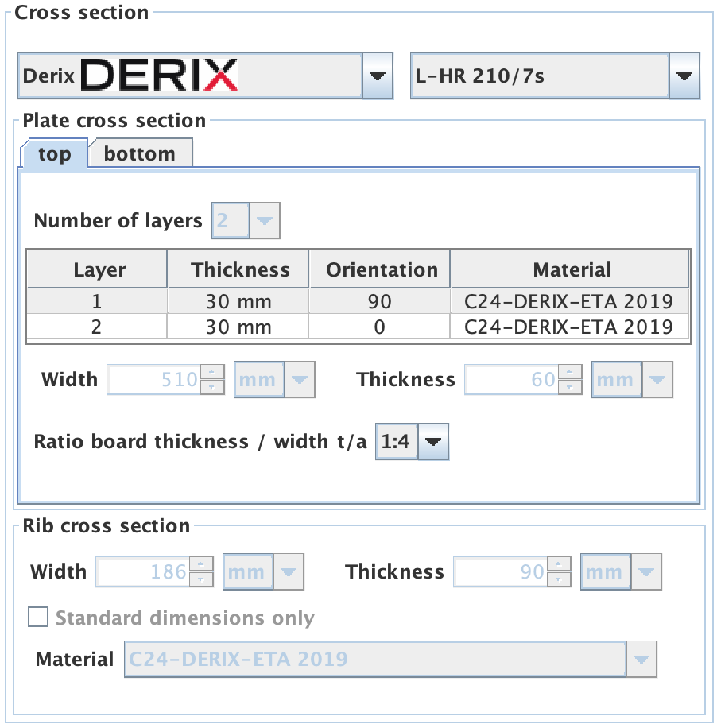Image resolution: width=717 pixels, height=728 pixels.
Task: Switch to the bottom plate tab
Action: 140,154
